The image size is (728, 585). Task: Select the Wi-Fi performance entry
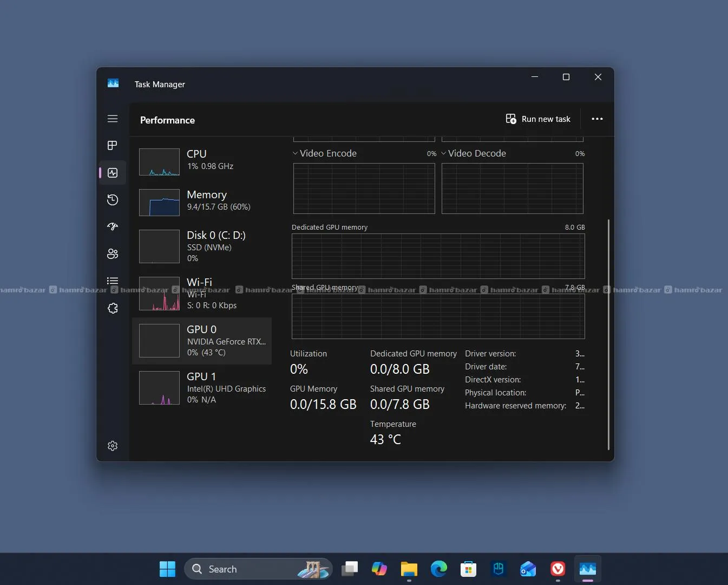(x=202, y=294)
